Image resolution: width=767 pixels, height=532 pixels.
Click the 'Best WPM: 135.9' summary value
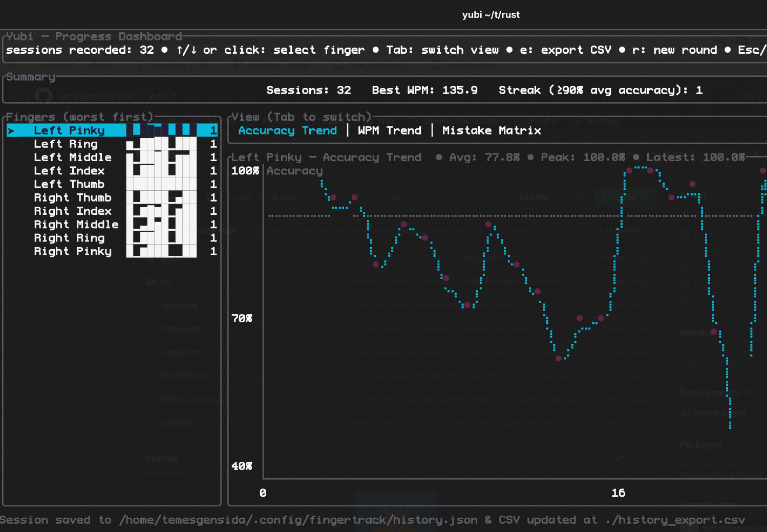pyautogui.click(x=424, y=90)
